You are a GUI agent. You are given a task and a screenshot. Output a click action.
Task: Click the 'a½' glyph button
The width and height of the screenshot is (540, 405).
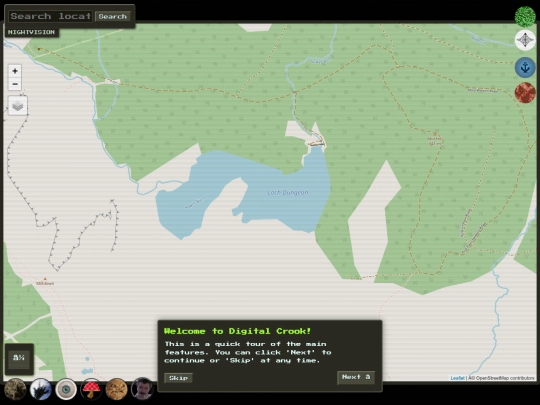pos(19,358)
